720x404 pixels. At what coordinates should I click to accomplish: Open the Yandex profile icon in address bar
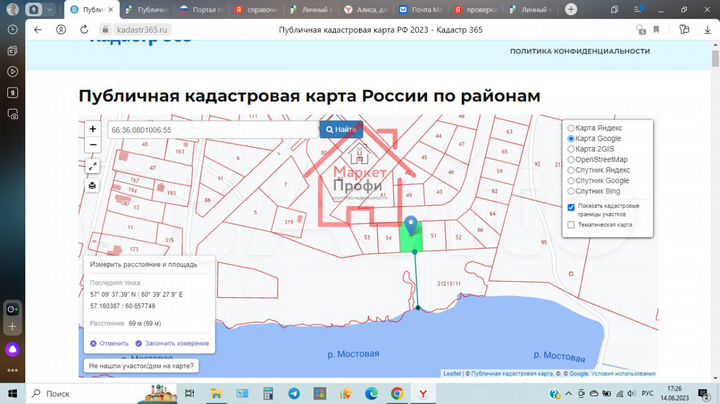[61, 29]
